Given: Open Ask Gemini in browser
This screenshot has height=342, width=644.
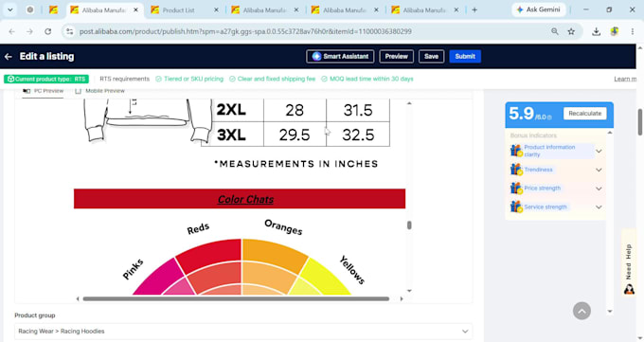Looking at the screenshot, I should [x=539, y=9].
